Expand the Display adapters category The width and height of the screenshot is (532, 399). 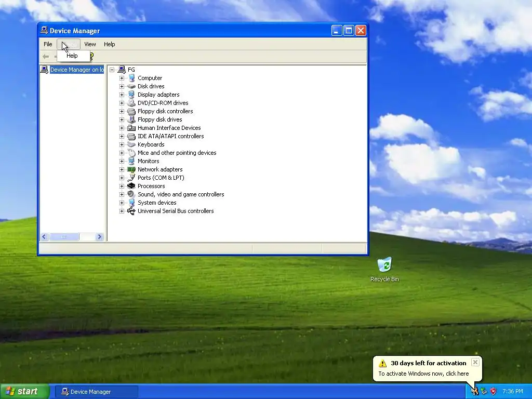click(x=122, y=95)
